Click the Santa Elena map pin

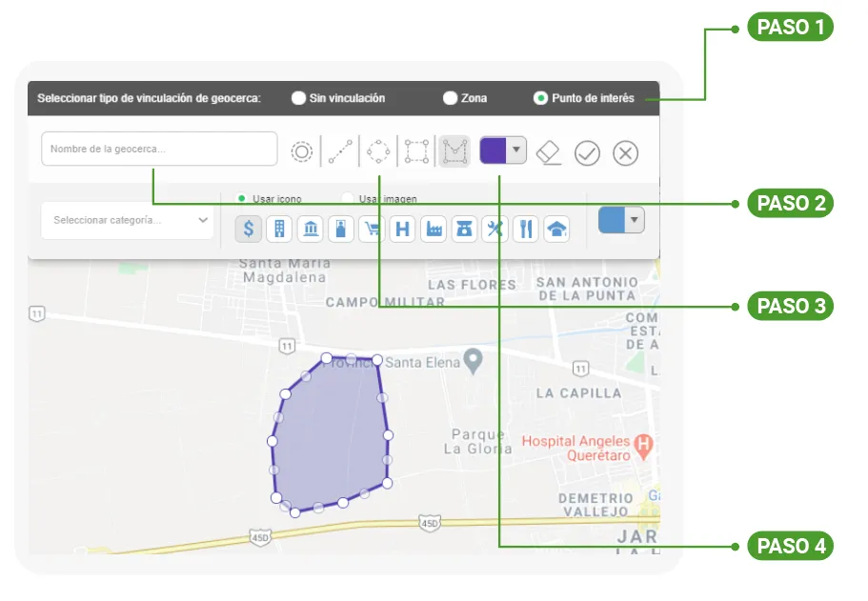click(x=473, y=361)
